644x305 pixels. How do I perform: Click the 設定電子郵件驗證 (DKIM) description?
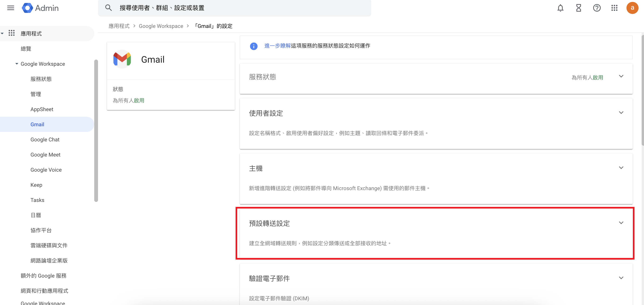(x=279, y=299)
